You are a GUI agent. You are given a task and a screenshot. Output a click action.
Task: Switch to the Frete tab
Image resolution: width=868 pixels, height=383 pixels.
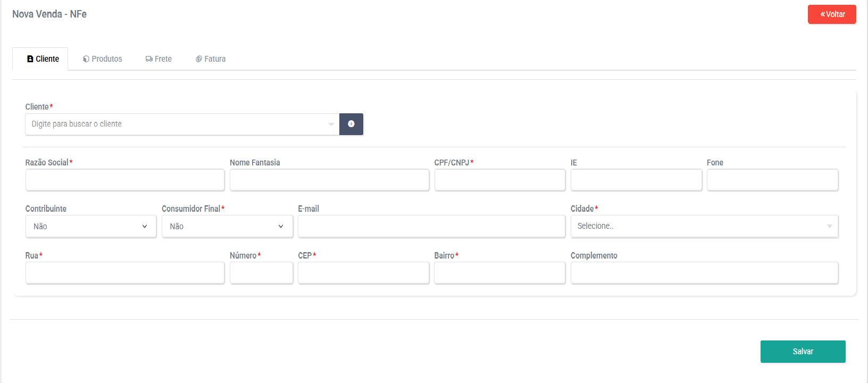158,59
